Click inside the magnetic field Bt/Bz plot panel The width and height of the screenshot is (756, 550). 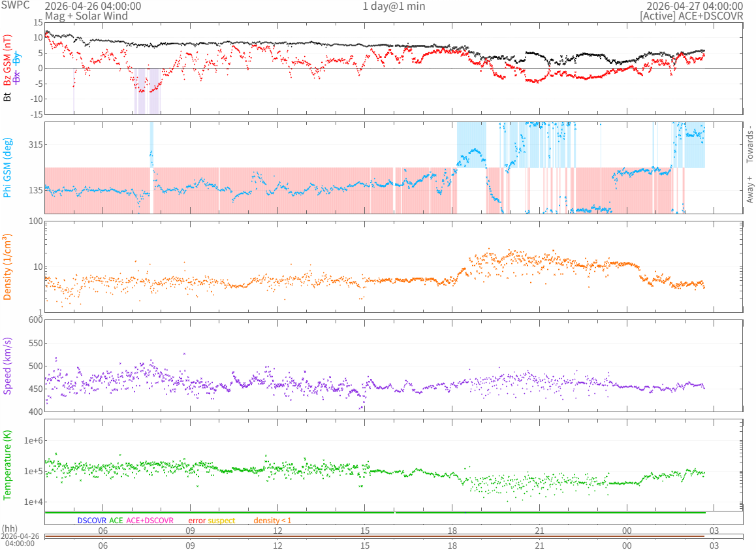(394, 69)
